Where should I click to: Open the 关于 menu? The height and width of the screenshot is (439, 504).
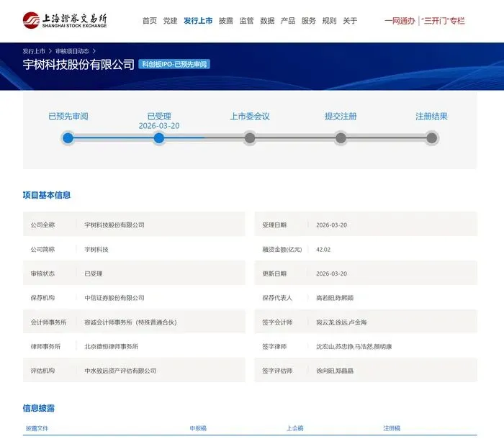350,21
